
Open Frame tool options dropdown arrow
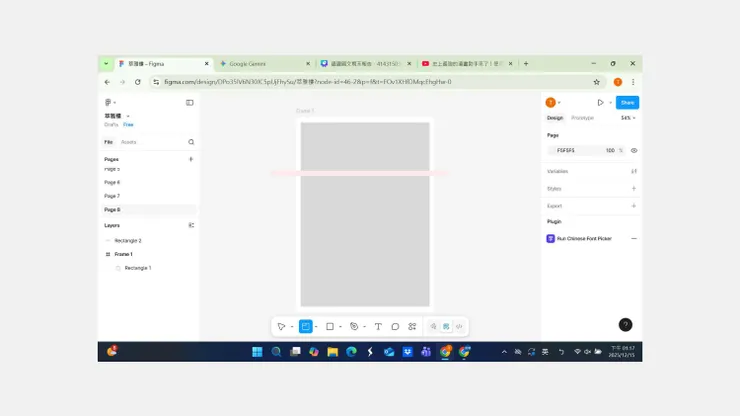pos(316,327)
